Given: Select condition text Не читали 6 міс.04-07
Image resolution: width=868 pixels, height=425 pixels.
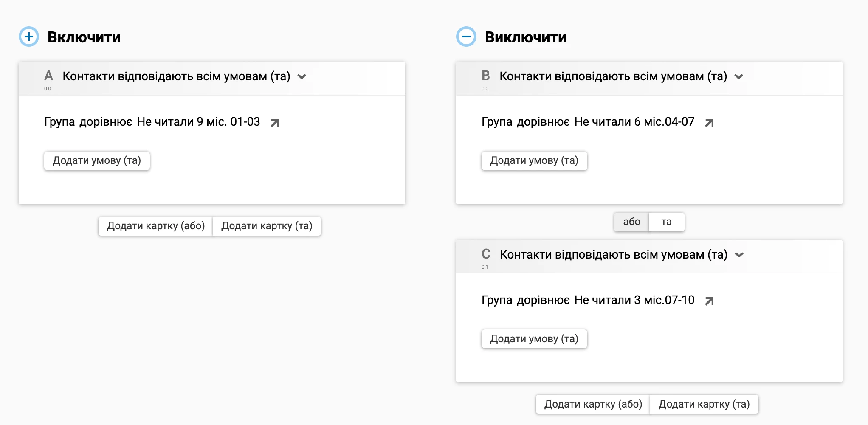Looking at the screenshot, I should coord(634,122).
